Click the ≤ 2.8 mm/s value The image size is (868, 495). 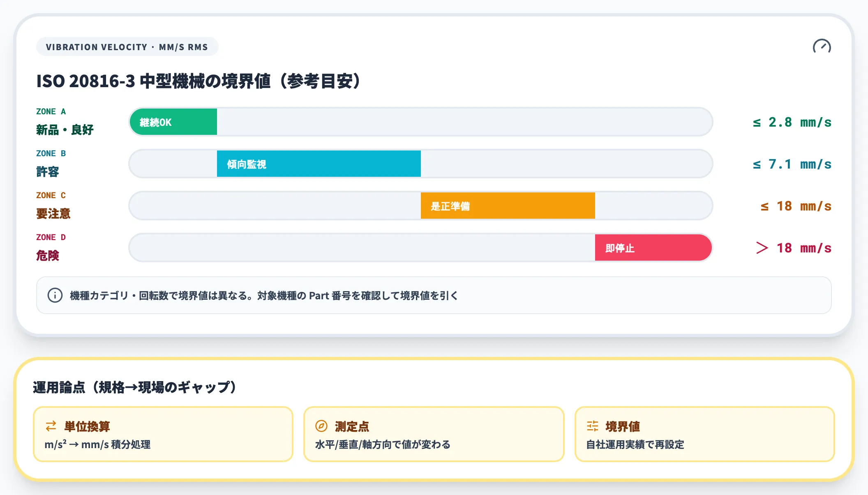point(792,122)
